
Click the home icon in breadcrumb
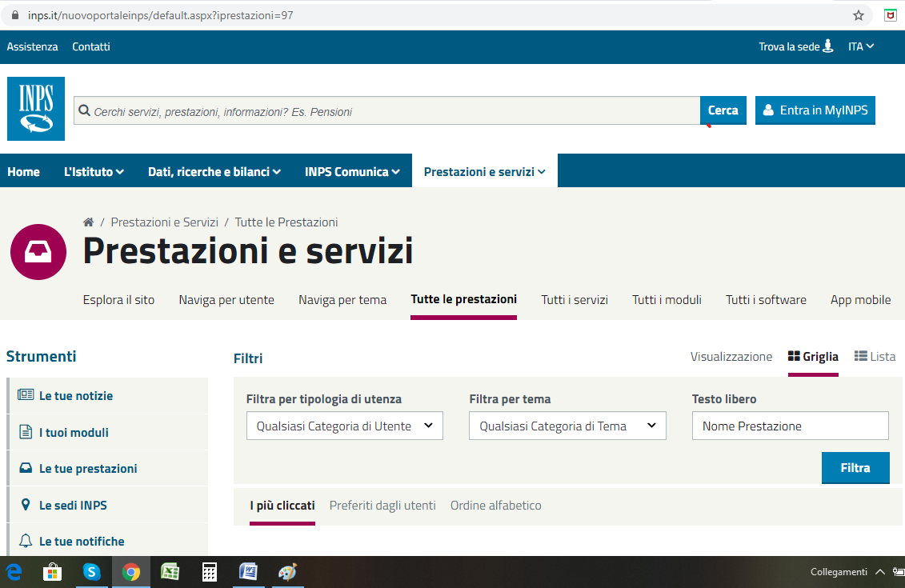click(x=89, y=222)
